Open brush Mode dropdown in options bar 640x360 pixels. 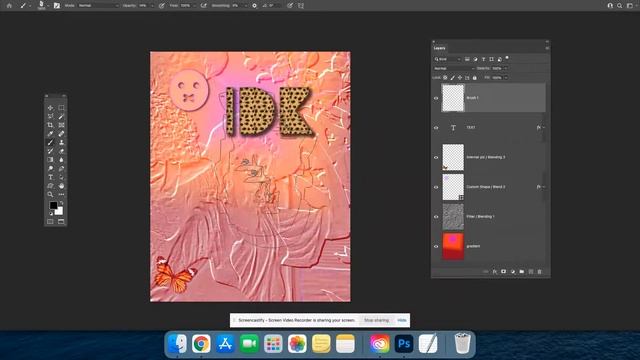98,6
